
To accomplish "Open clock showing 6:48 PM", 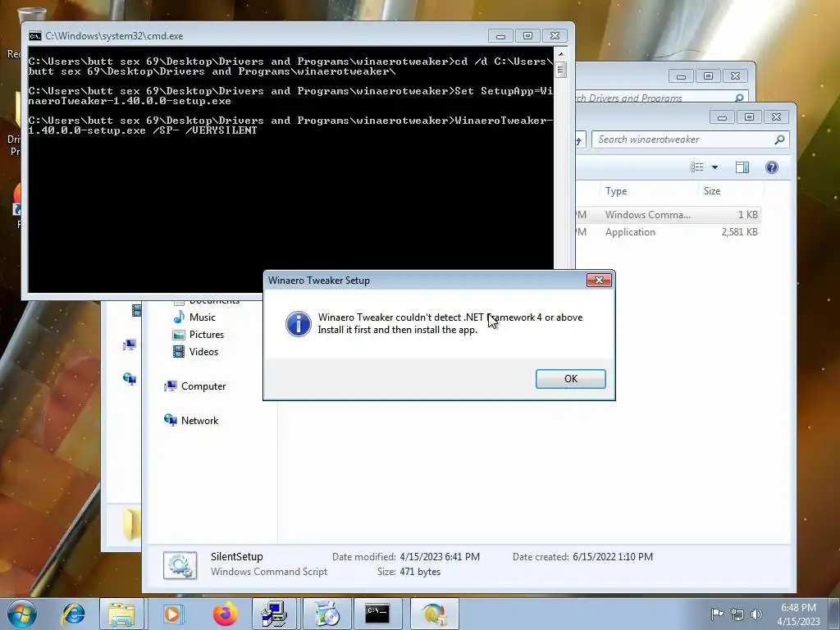I will point(798,614).
